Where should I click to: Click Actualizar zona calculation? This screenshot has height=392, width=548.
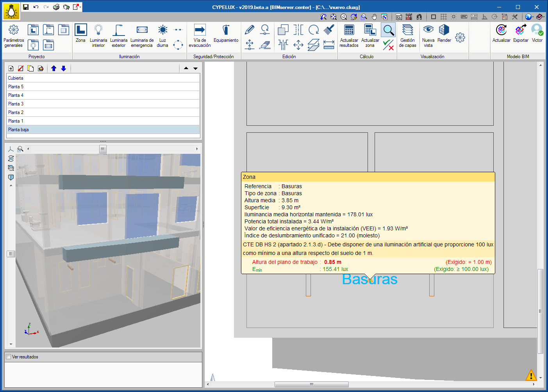[x=370, y=36]
